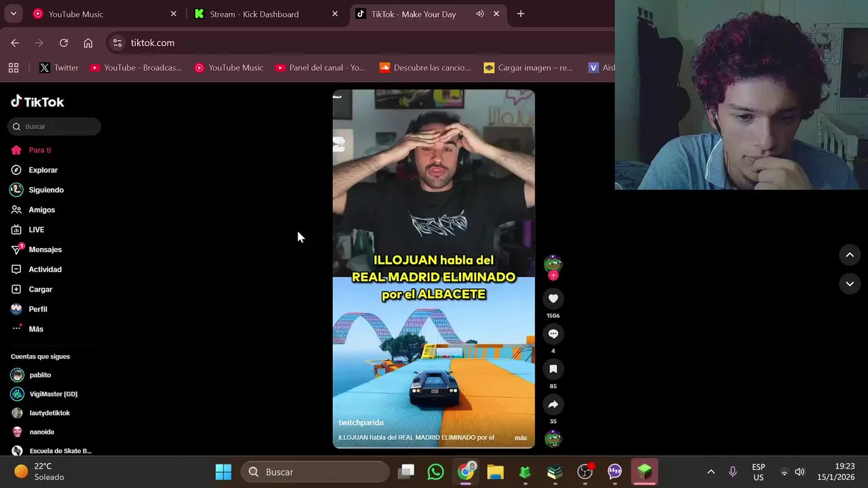The image size is (868, 488).
Task: View site information icon in address bar
Action: [x=117, y=43]
